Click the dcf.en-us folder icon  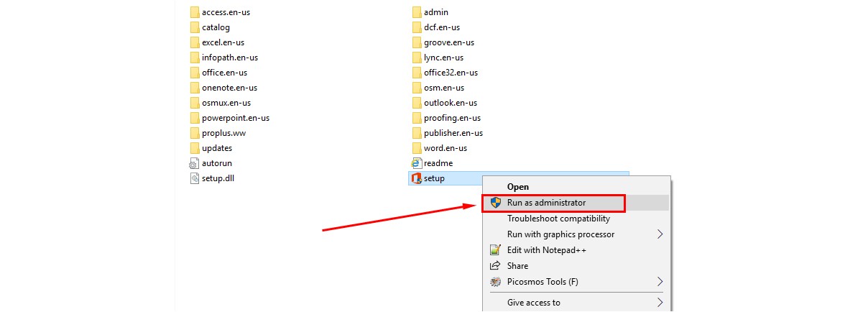click(x=416, y=27)
